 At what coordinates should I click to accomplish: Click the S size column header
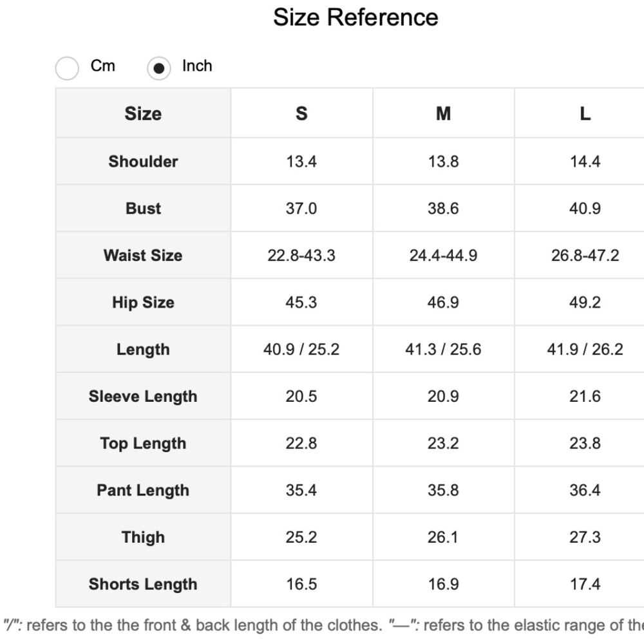tap(301, 113)
